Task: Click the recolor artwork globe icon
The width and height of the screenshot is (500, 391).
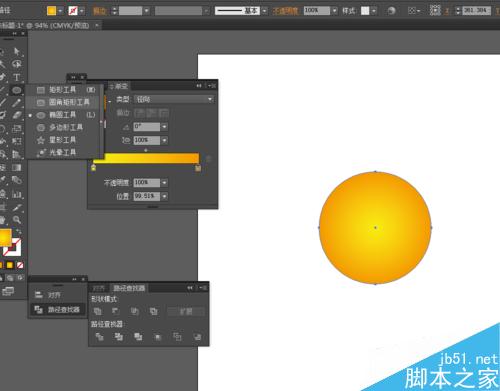Action: click(x=391, y=11)
